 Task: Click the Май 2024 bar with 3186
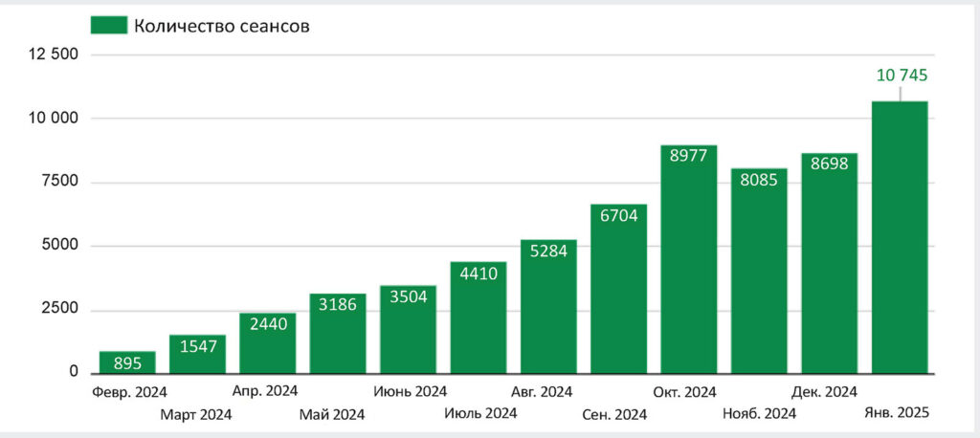click(338, 334)
